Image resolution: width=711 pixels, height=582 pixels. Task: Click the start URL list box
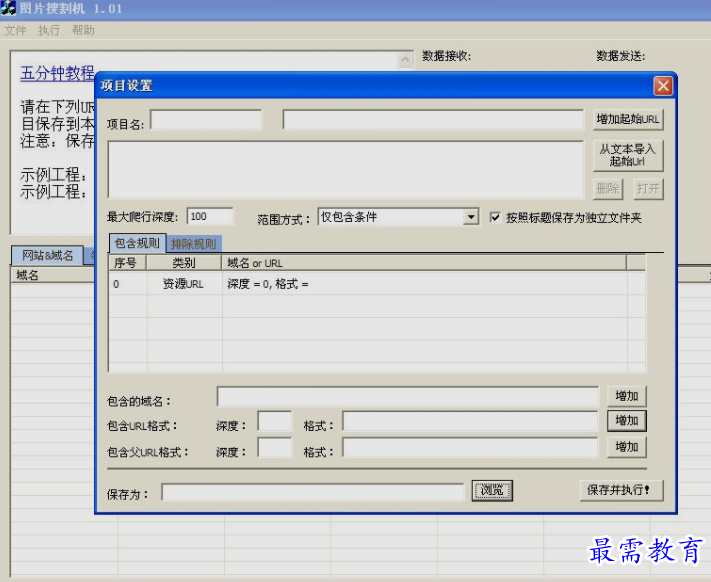(346, 170)
